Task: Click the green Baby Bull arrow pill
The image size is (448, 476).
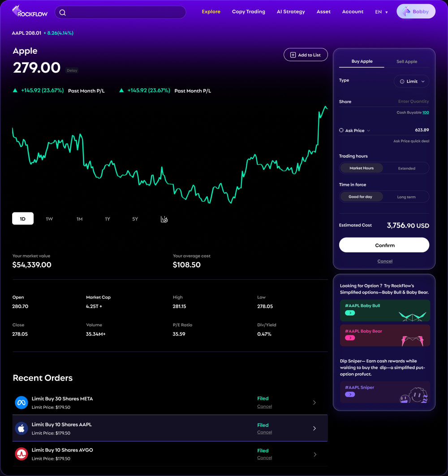Action: point(350,313)
